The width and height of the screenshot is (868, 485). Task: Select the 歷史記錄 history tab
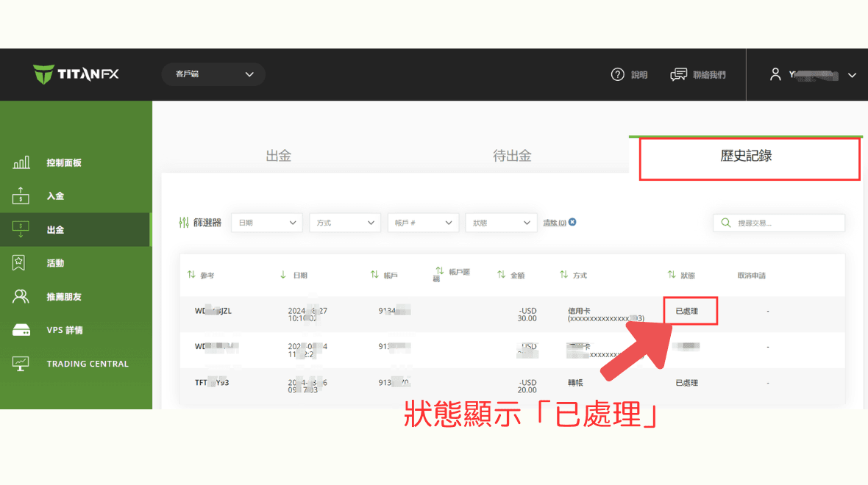746,156
